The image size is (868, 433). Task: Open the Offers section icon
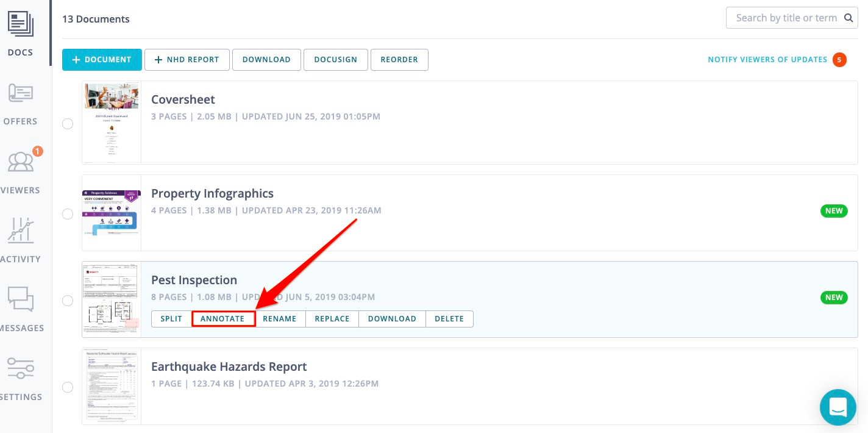point(21,95)
